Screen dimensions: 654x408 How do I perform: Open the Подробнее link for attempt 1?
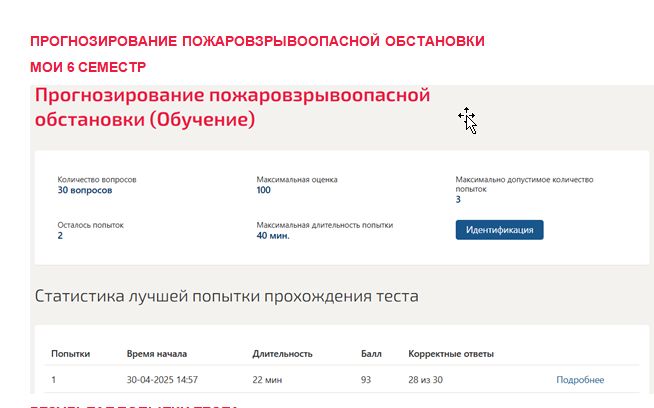(580, 380)
